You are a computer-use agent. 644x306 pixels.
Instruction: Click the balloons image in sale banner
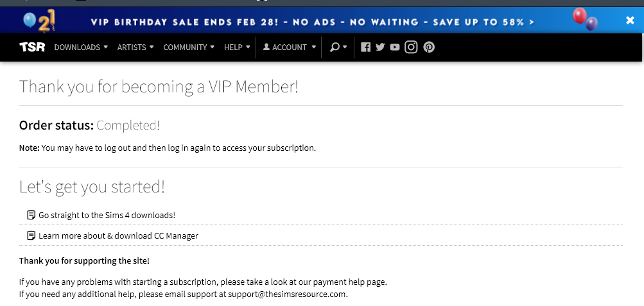click(x=585, y=19)
